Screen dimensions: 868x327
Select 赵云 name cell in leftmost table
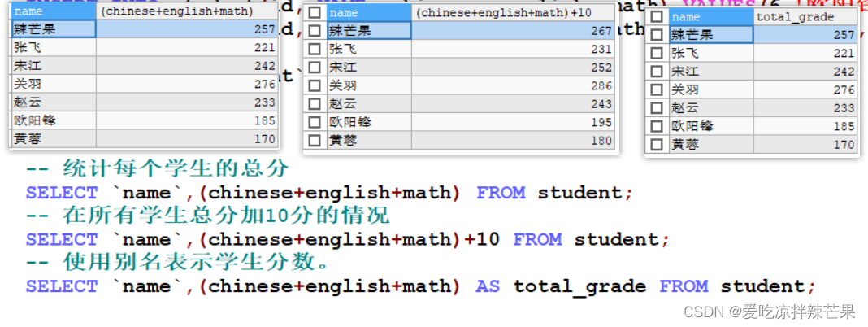54,102
